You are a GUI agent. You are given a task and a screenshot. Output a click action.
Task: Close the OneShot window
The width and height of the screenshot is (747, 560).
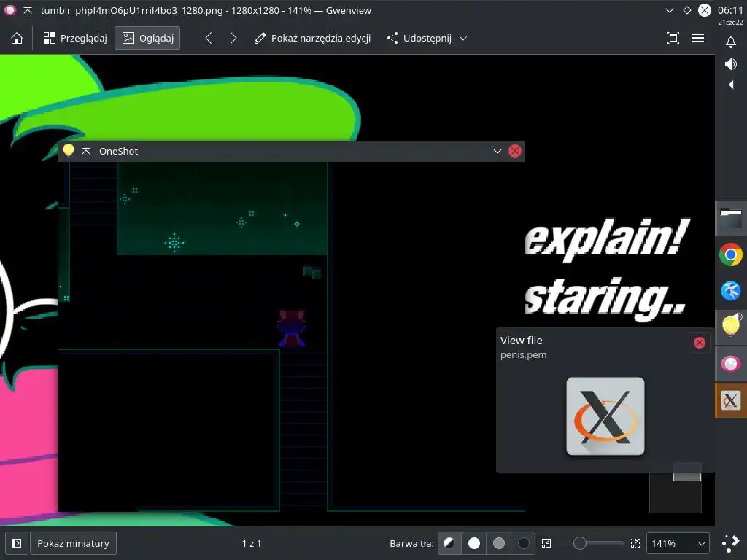click(x=514, y=151)
